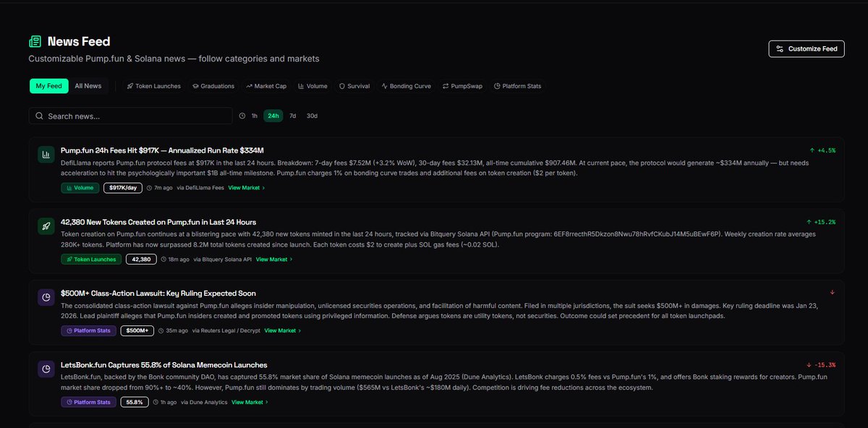This screenshot has height=428, width=868.
Task: Select the 24h time range
Action: pyautogui.click(x=273, y=116)
